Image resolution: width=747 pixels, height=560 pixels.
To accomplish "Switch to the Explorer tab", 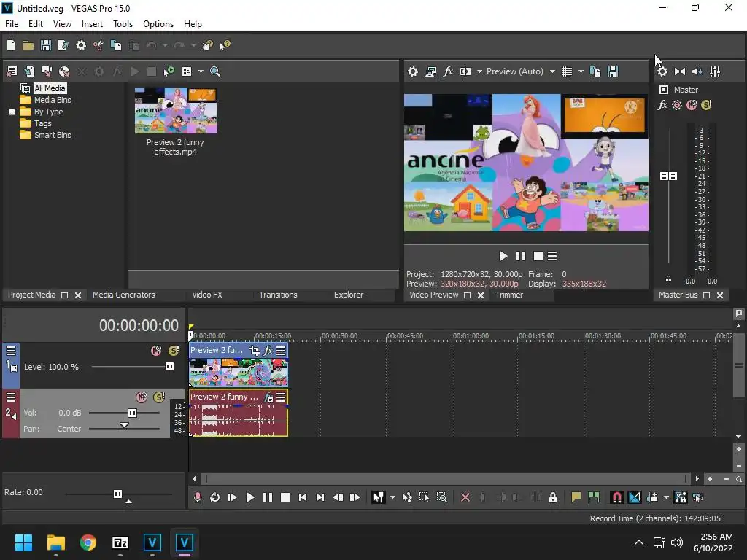I will point(348,295).
